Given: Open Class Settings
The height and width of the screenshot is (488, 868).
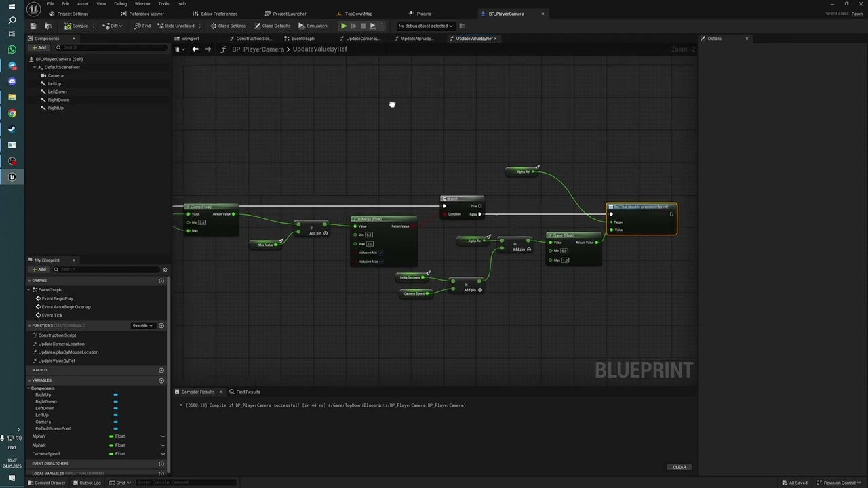Looking at the screenshot, I should [x=229, y=26].
